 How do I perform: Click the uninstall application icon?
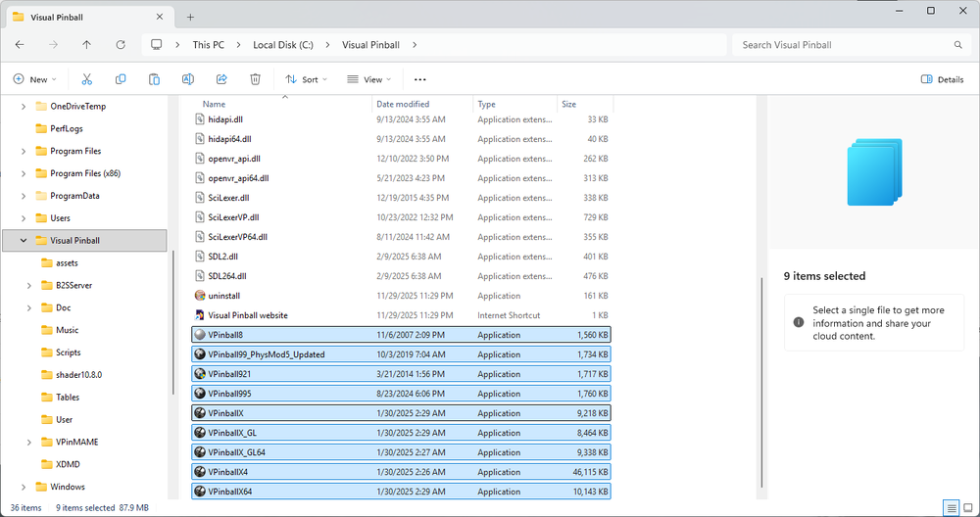point(200,296)
